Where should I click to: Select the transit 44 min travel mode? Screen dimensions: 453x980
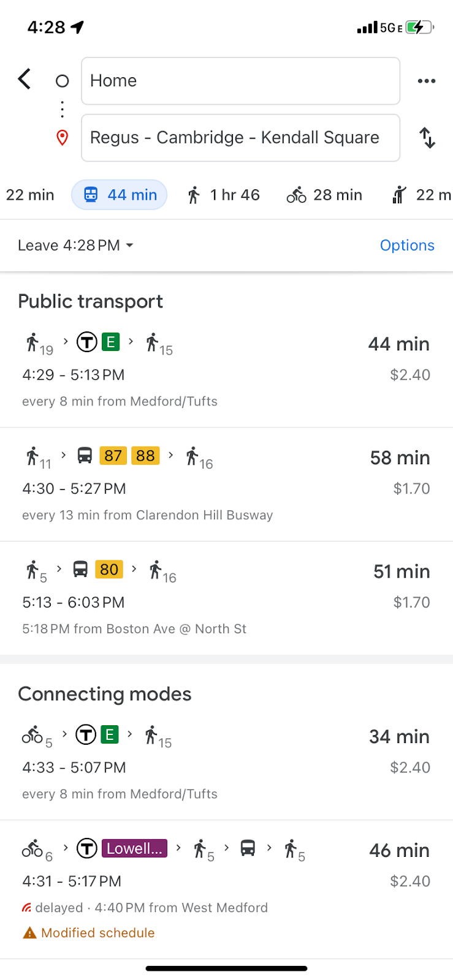120,195
